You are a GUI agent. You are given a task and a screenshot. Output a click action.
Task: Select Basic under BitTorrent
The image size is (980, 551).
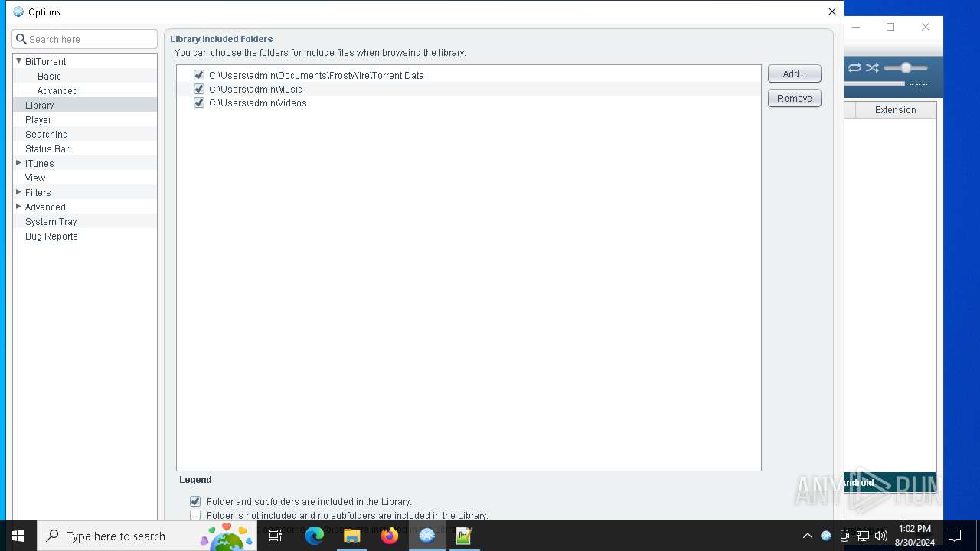(49, 76)
